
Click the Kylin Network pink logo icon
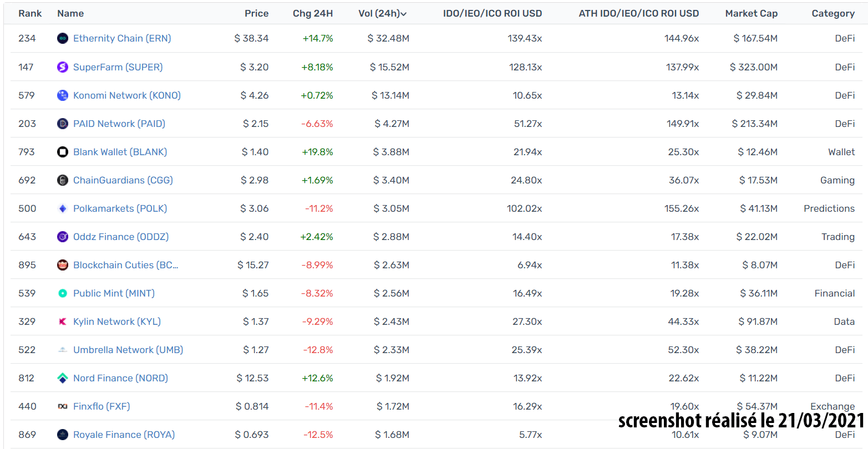point(63,322)
